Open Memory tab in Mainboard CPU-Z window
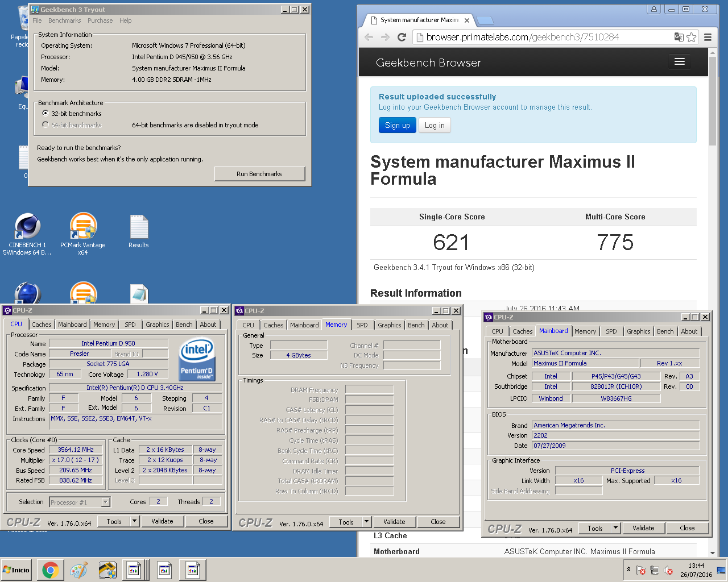Screen dimensions: 728x582 point(585,331)
